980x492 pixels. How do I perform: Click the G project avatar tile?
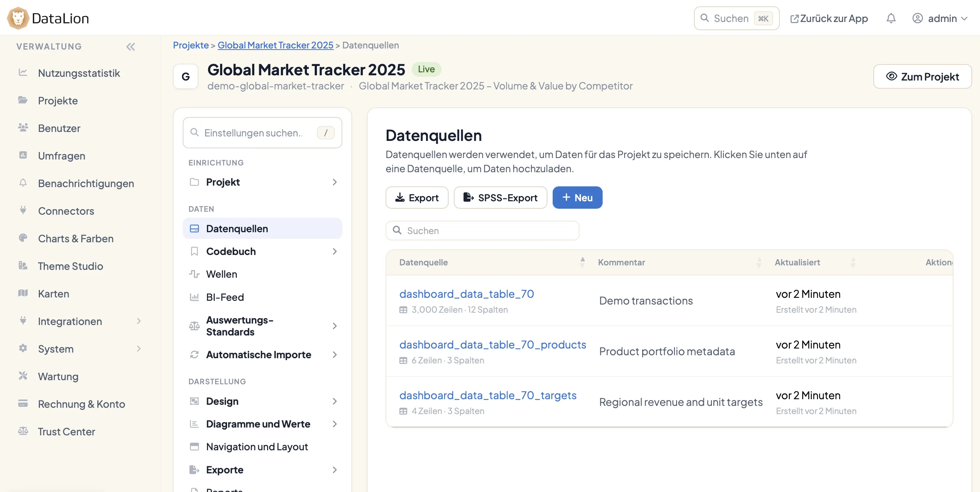click(x=186, y=76)
